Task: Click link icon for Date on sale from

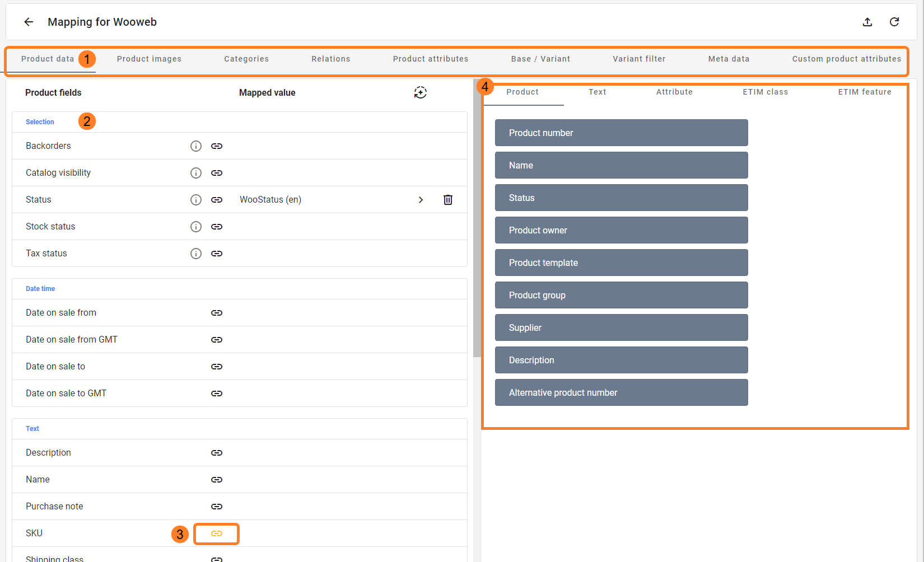Action: (x=217, y=313)
